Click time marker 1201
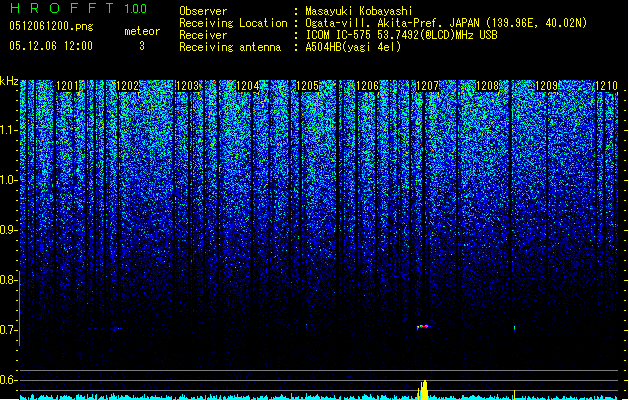 point(67,86)
